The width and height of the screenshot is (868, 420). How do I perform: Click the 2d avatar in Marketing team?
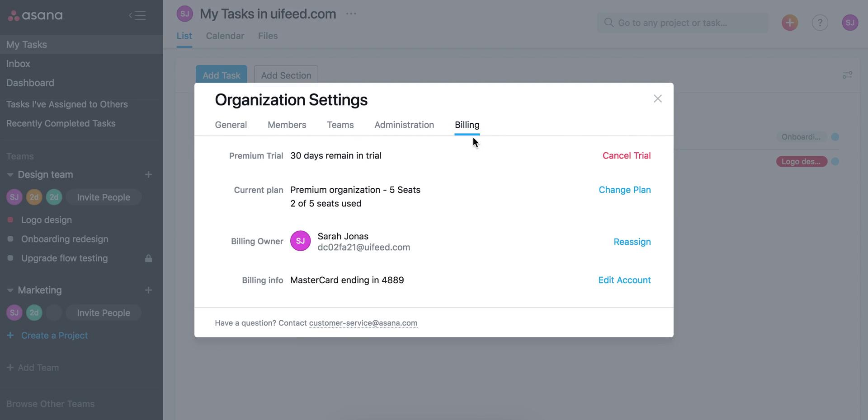34,313
